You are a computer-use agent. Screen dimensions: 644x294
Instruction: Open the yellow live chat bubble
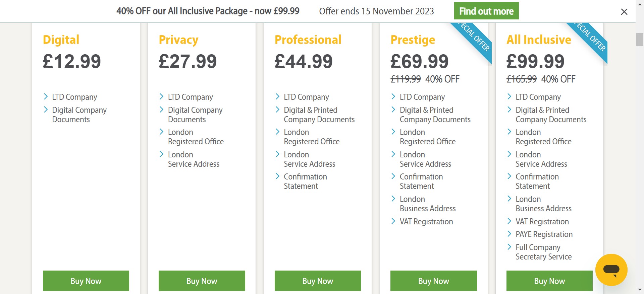point(611,270)
